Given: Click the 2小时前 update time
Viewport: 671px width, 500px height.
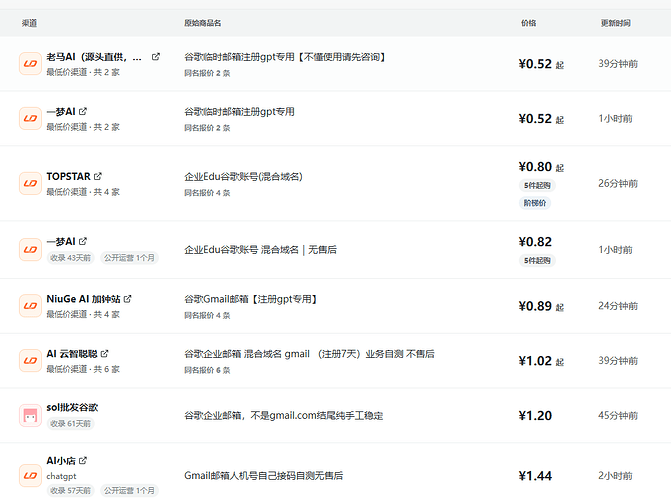Looking at the screenshot, I should tap(615, 476).
